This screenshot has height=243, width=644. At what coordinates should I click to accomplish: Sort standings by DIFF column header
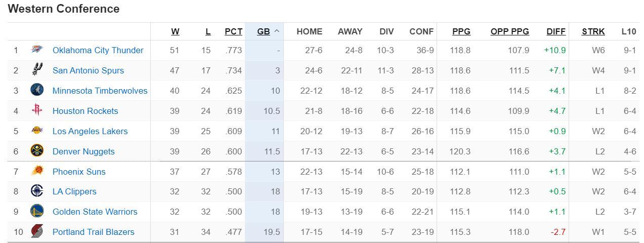556,31
